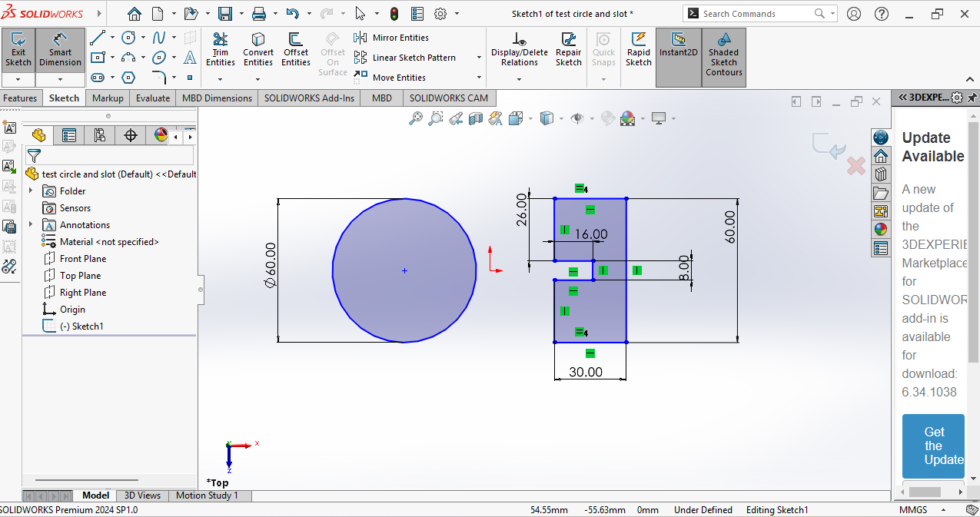The height and width of the screenshot is (517, 980).
Task: Open the Options gear icon
Action: click(440, 14)
